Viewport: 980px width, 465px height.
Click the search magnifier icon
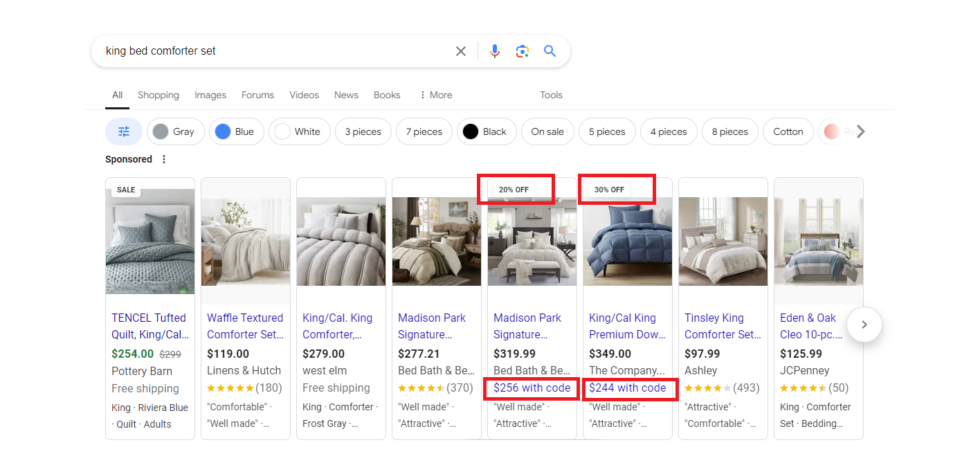[x=550, y=51]
